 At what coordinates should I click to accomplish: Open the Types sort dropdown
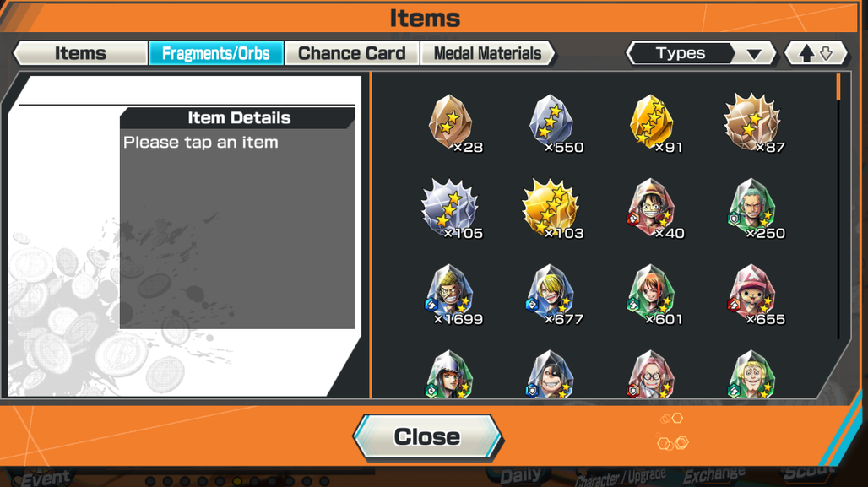pos(701,53)
